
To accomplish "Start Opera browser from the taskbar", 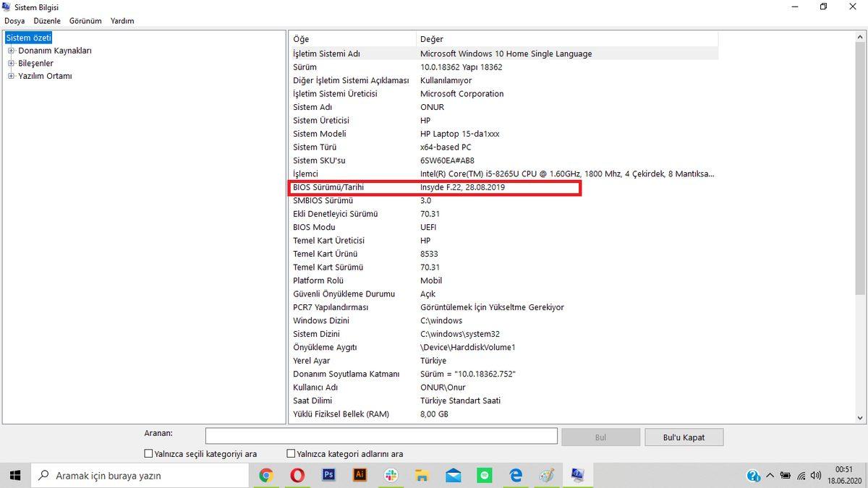I will 297,475.
